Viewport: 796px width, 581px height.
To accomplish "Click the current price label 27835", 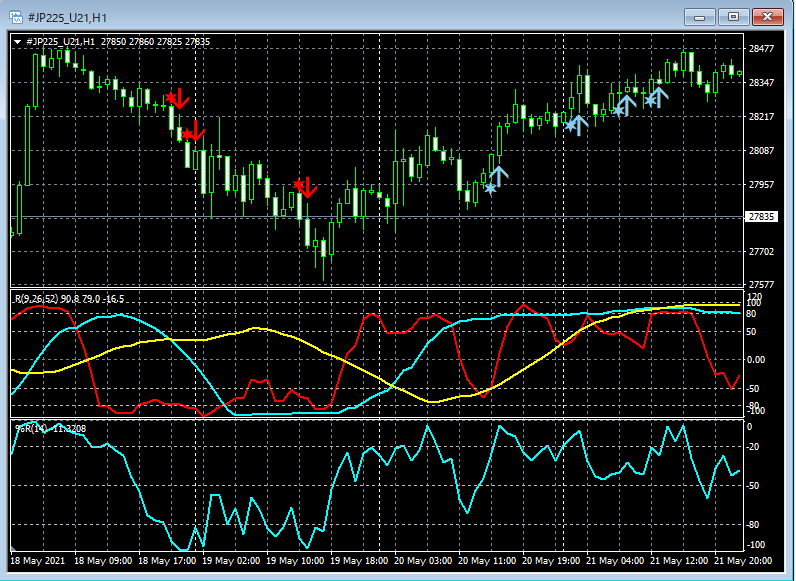I will (x=761, y=217).
